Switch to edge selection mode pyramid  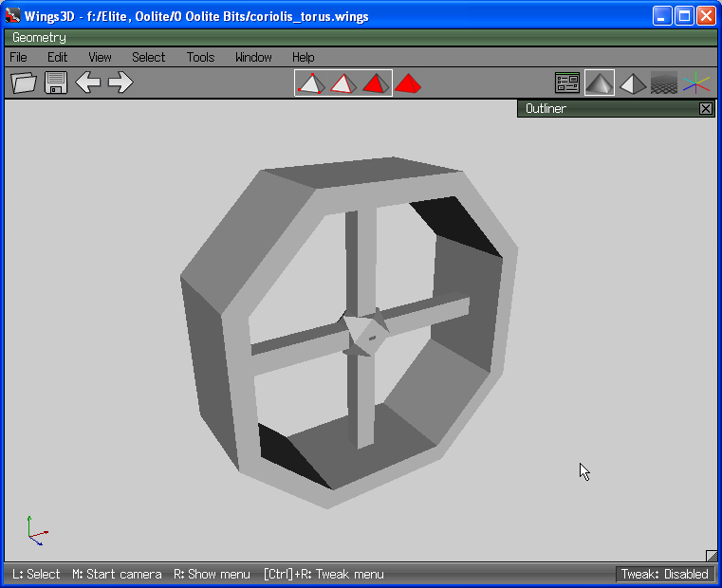pyautogui.click(x=343, y=83)
